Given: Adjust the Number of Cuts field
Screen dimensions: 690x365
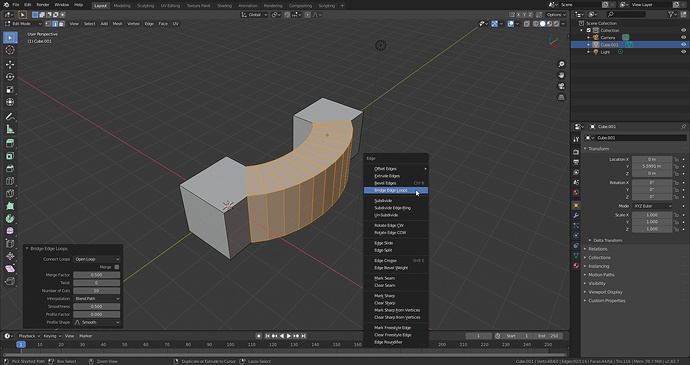Looking at the screenshot, I should tap(96, 291).
